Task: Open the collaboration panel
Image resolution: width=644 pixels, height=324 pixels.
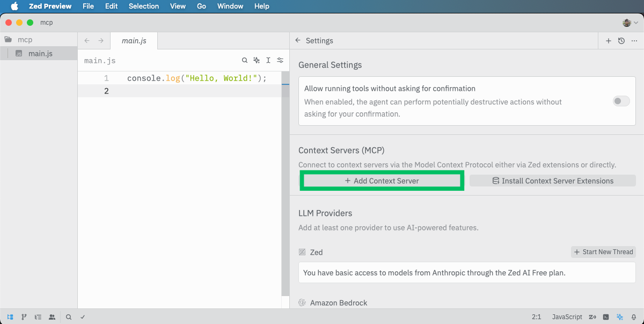Action: [52, 317]
